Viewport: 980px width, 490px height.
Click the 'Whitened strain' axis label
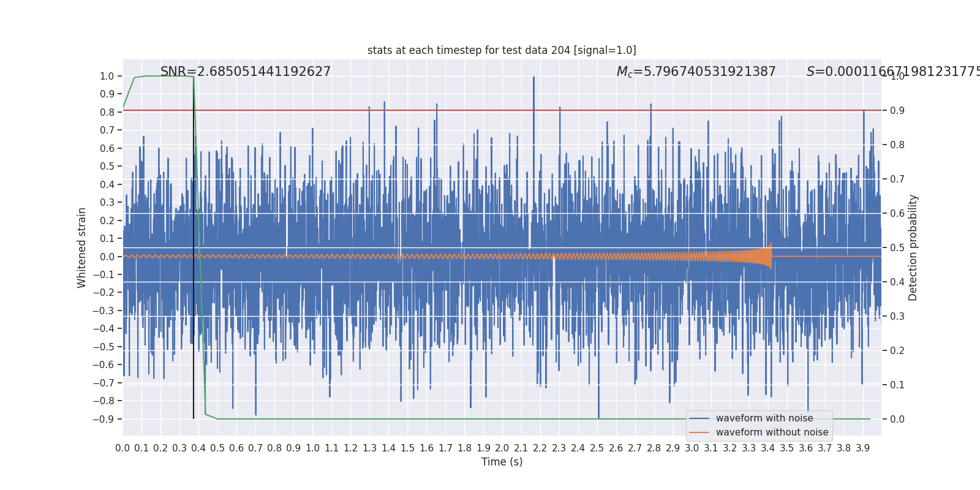82,247
